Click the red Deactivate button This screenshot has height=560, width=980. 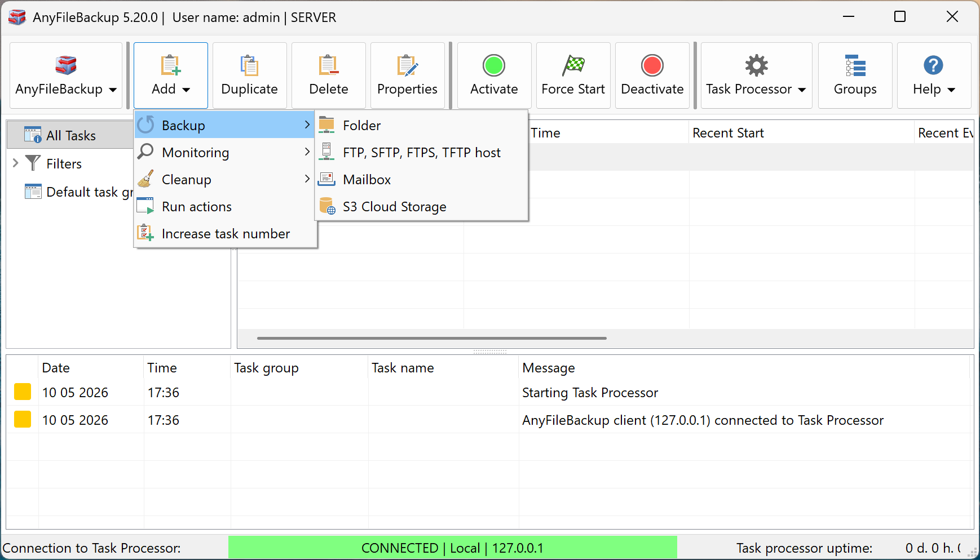point(652,75)
